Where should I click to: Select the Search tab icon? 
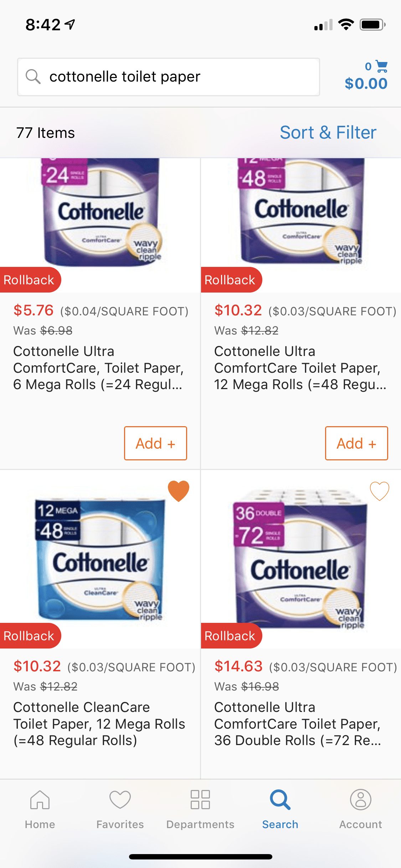coord(280,801)
